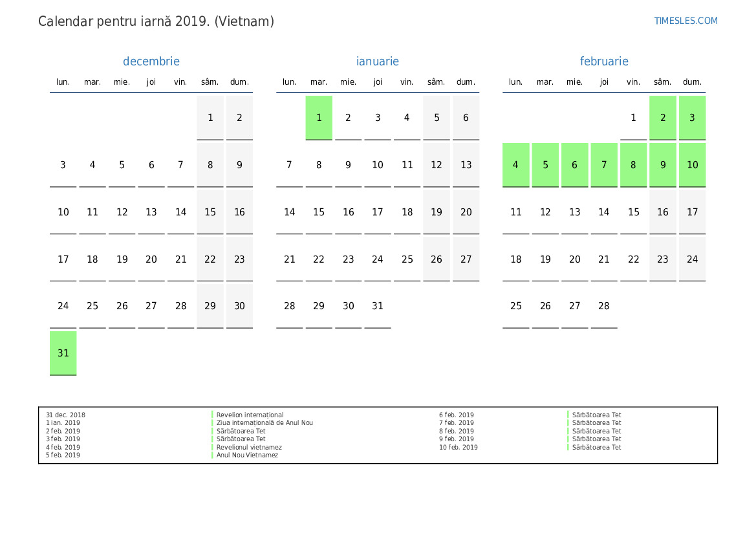The width and height of the screenshot is (756, 535).
Task: Click December 14 in the calendar
Action: tap(181, 212)
